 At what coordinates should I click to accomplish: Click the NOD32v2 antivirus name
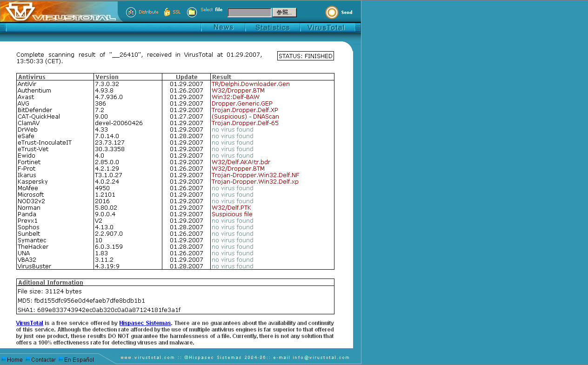pyautogui.click(x=31, y=201)
